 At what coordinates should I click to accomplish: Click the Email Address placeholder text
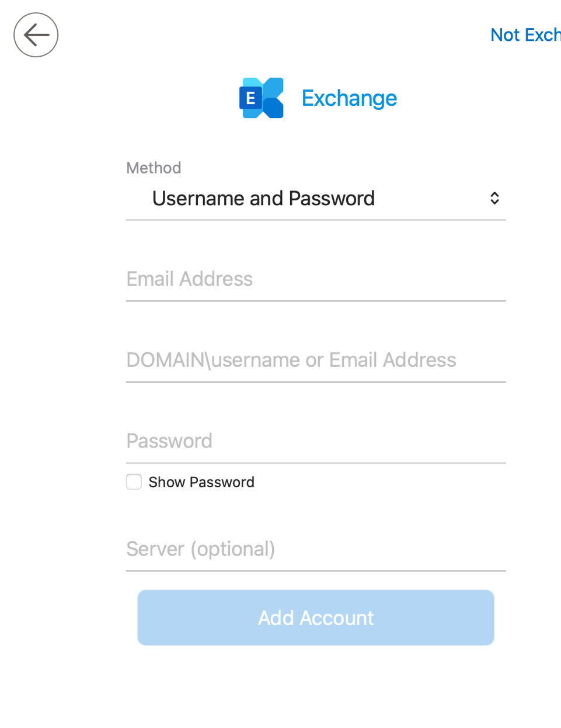[190, 279]
